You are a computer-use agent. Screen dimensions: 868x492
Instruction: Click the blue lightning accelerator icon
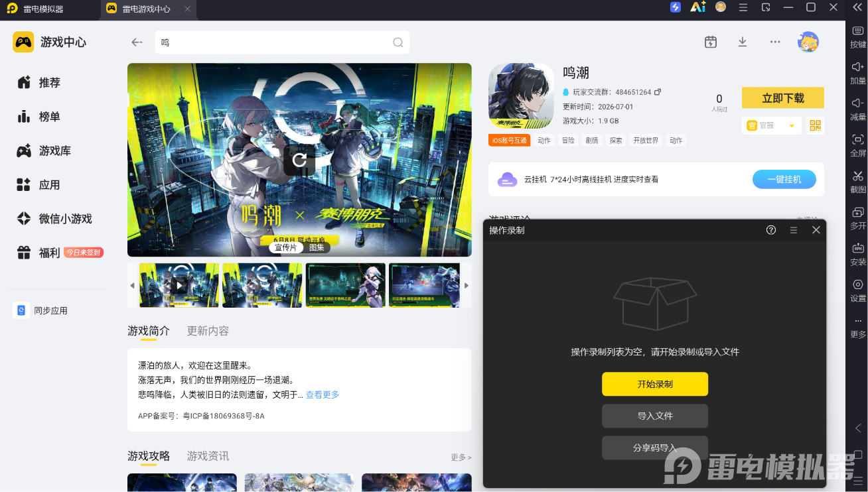pyautogui.click(x=676, y=7)
